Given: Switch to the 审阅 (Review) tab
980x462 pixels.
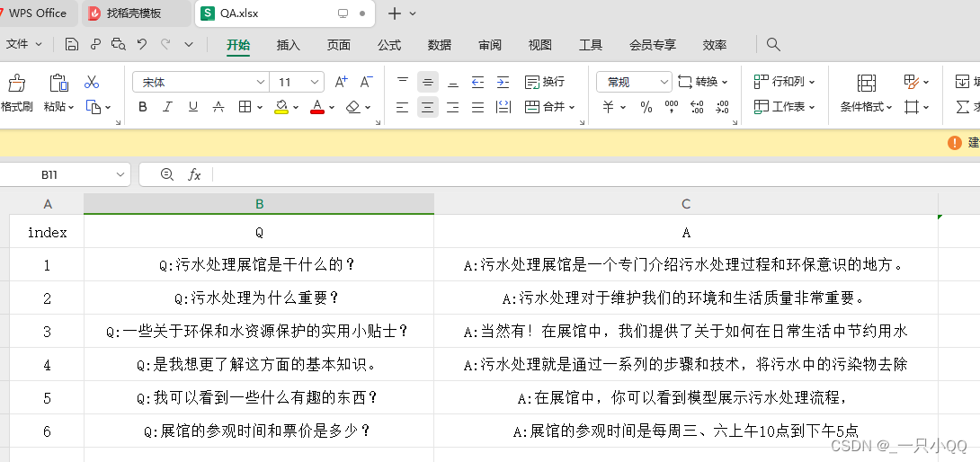Looking at the screenshot, I should click(490, 45).
